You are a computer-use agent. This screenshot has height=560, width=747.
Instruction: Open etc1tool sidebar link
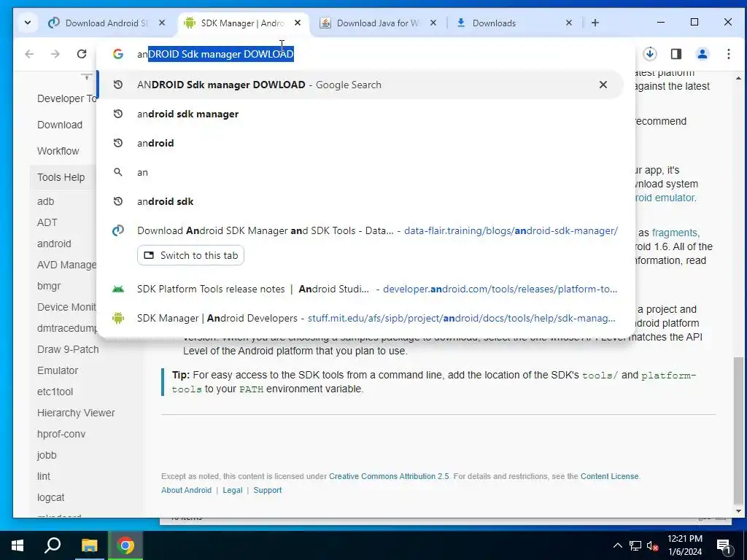[x=55, y=392]
